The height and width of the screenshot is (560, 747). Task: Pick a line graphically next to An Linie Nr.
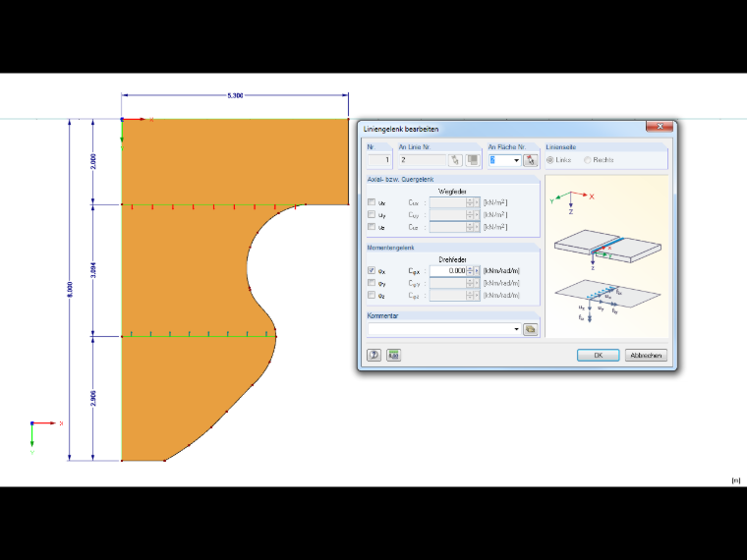(455, 160)
